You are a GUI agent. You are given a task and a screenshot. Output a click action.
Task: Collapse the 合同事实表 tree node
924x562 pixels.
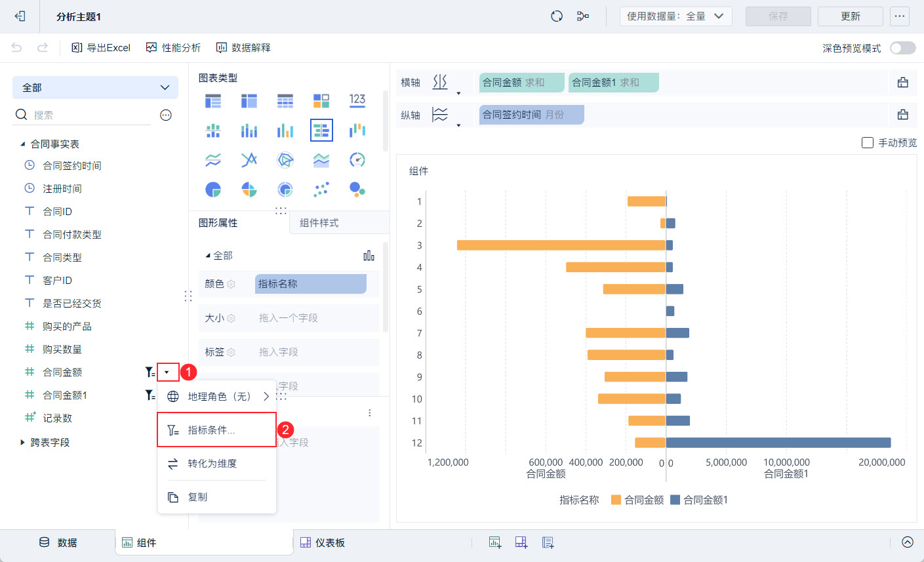pyautogui.click(x=23, y=144)
